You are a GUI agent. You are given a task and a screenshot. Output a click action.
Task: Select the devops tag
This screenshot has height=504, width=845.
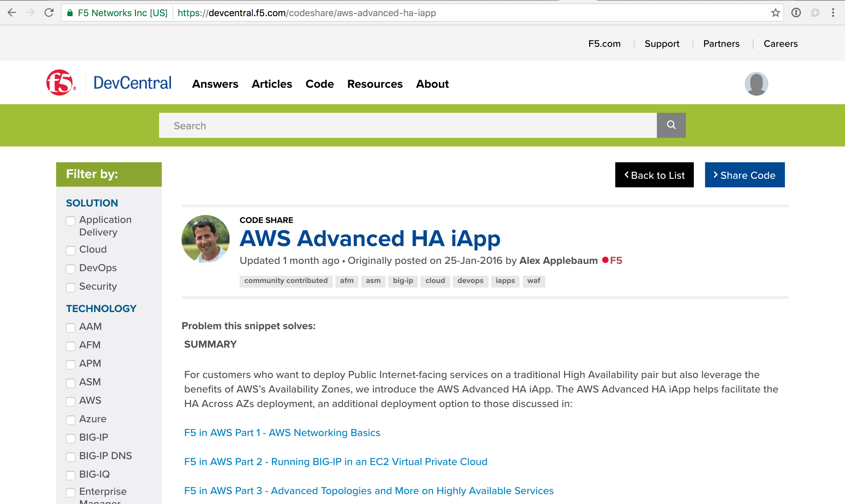pos(470,281)
